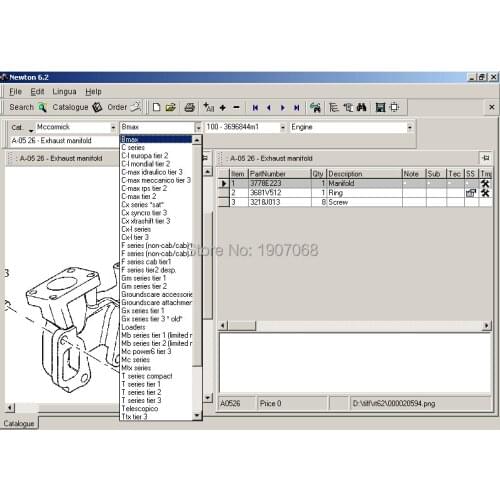Choose Telescopico from the list
The width and height of the screenshot is (500, 500).
pyautogui.click(x=156, y=408)
